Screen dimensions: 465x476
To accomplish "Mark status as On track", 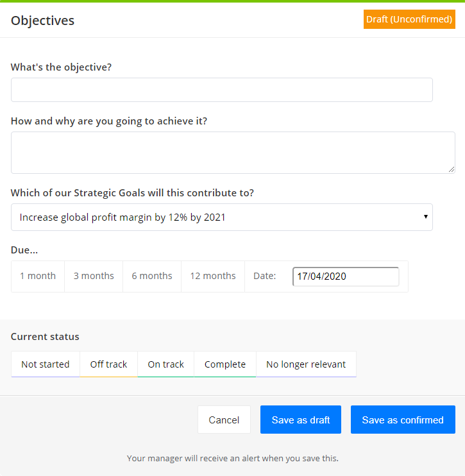I will (x=165, y=364).
